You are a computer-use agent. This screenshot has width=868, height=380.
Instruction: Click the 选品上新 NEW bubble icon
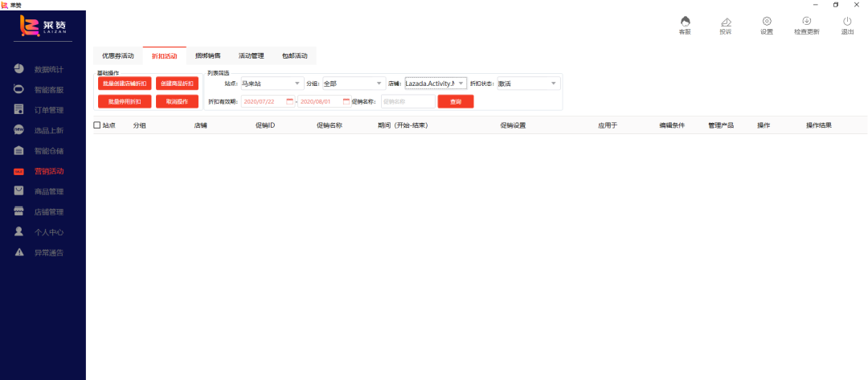coord(18,130)
